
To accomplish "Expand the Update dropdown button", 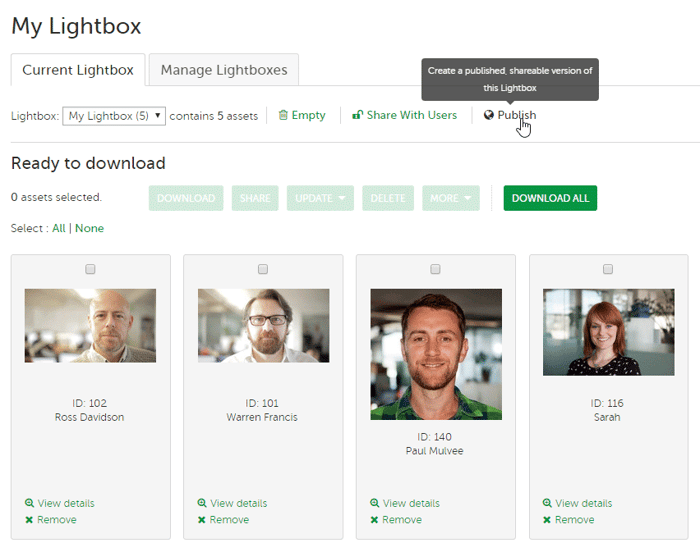I will click(320, 198).
